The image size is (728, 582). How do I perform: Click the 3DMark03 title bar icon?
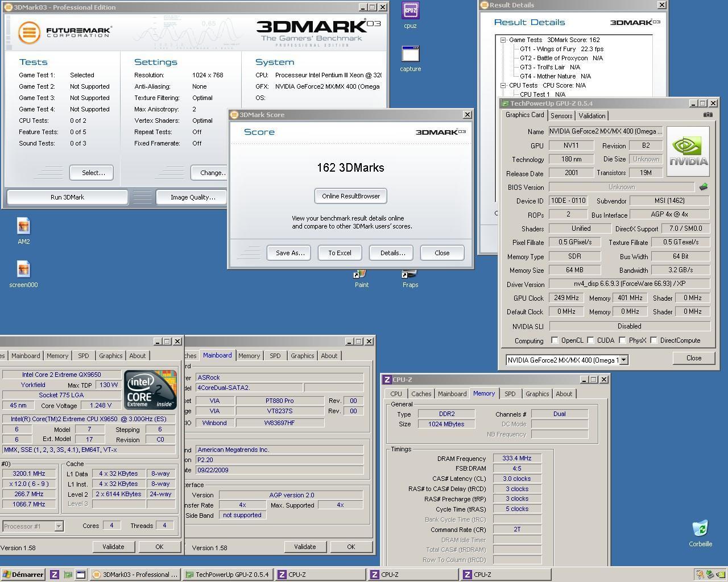8,7
